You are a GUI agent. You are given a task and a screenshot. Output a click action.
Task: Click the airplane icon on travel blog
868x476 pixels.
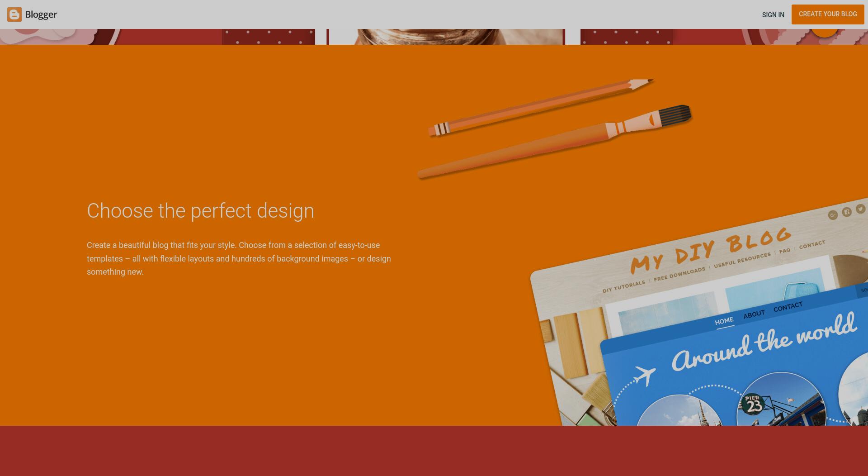tap(645, 376)
